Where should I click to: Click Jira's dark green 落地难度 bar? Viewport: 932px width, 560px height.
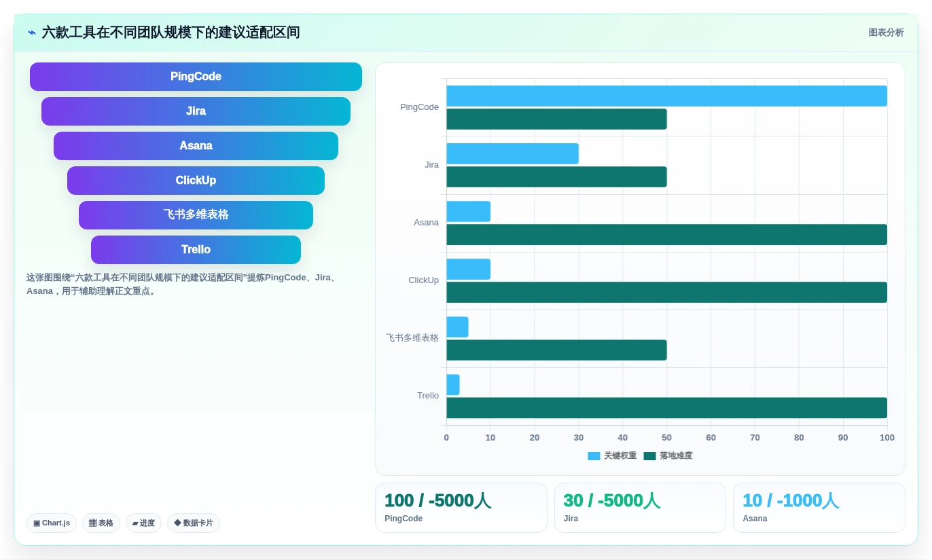point(556,176)
